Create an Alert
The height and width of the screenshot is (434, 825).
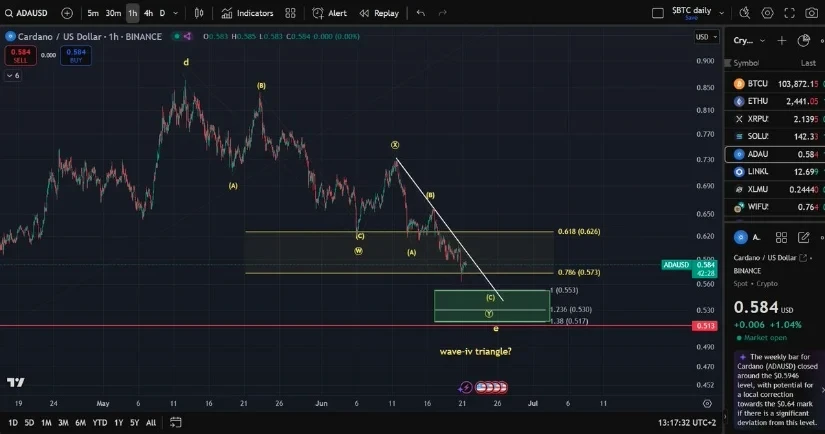[329, 13]
